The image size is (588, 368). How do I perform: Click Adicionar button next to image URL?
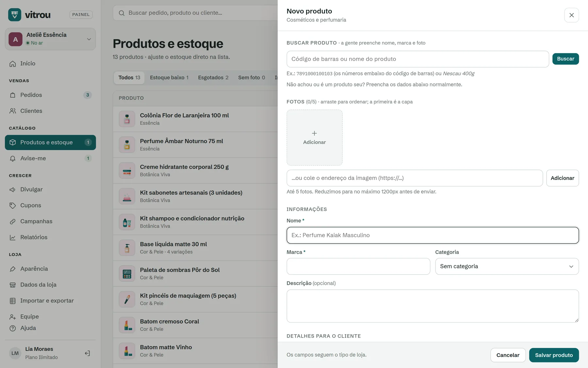click(x=563, y=178)
